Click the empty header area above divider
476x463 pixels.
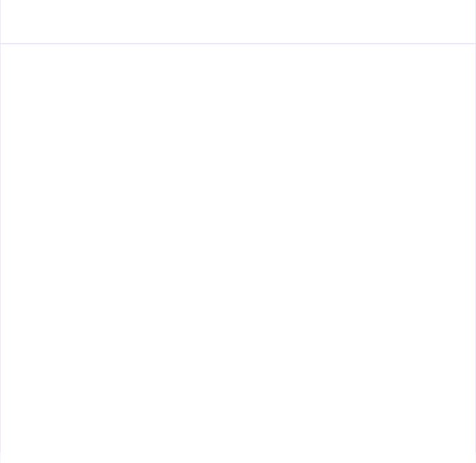[x=238, y=21]
